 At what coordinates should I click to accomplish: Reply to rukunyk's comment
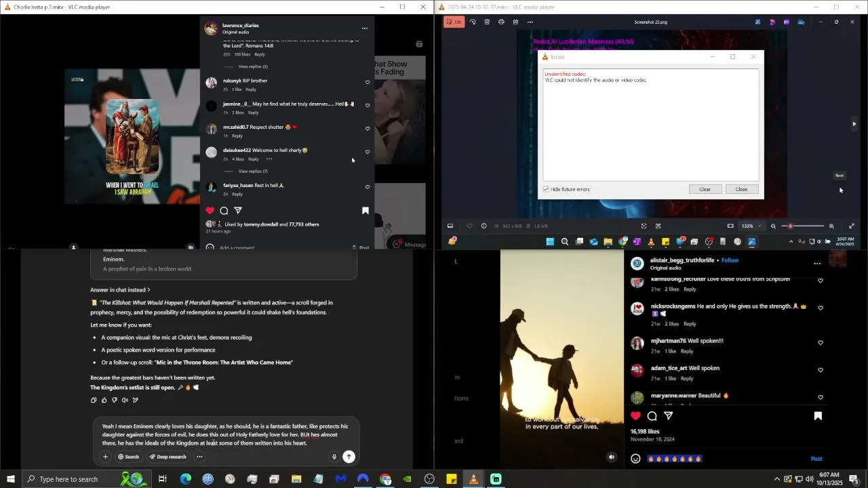(251, 89)
